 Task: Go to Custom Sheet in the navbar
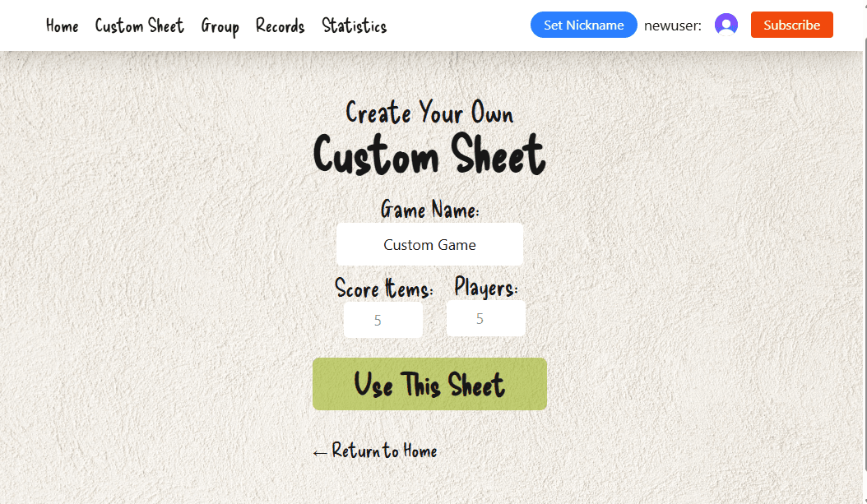139,26
